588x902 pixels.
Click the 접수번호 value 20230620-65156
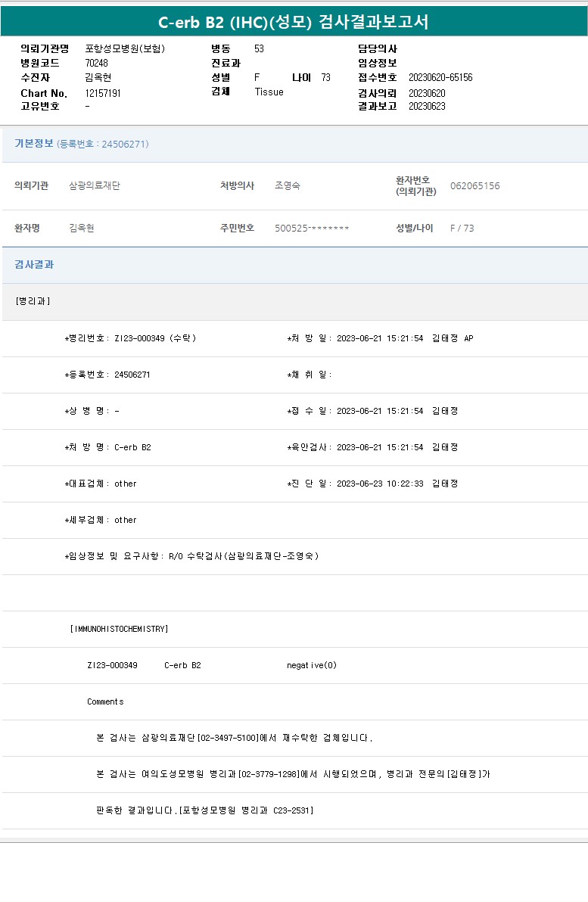[x=440, y=77]
